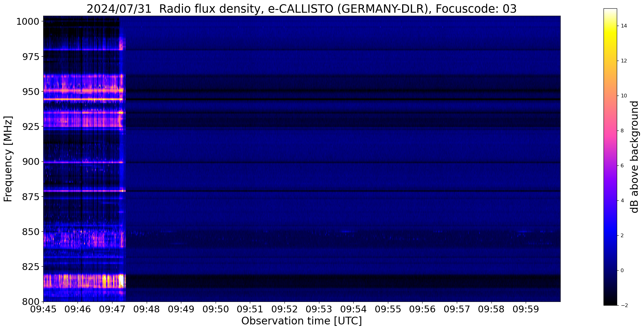This screenshot has height=330, width=644.
Task: Click the 900 MHz frequency tick label
Action: (31, 161)
